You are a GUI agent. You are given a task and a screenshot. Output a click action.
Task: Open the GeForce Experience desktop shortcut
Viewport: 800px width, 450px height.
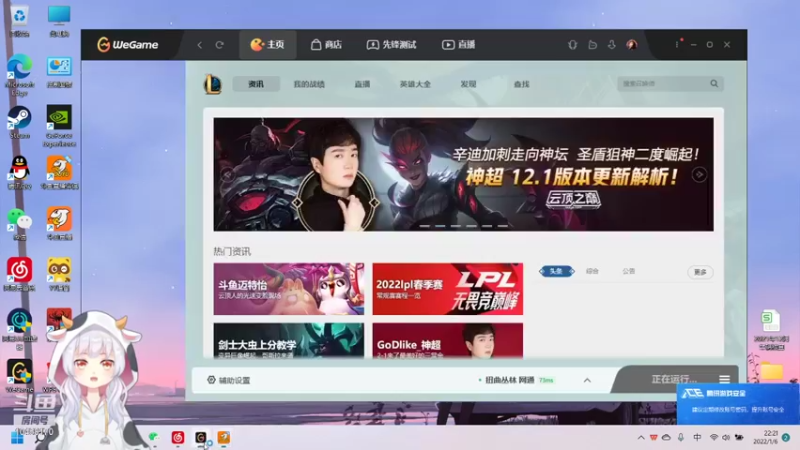click(59, 126)
